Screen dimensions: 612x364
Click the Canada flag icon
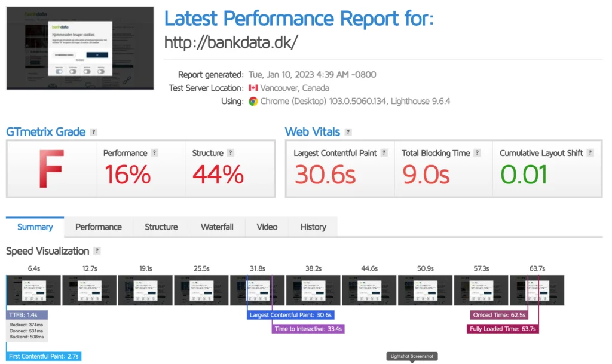pyautogui.click(x=253, y=88)
